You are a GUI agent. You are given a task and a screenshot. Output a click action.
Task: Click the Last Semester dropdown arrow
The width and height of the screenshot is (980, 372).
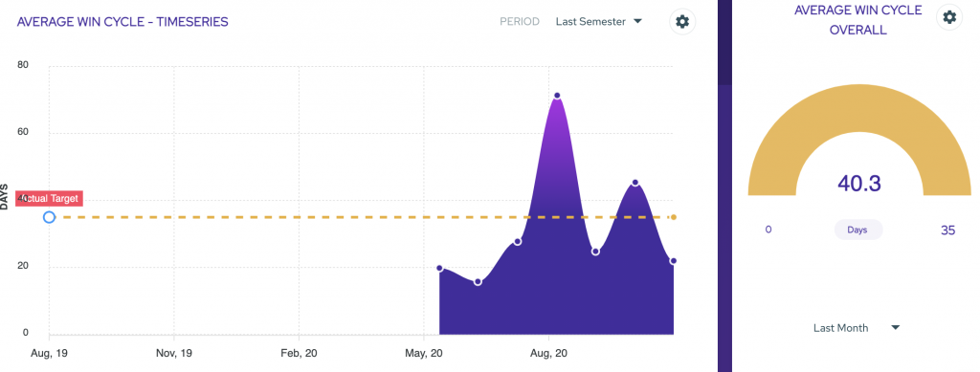pos(637,21)
